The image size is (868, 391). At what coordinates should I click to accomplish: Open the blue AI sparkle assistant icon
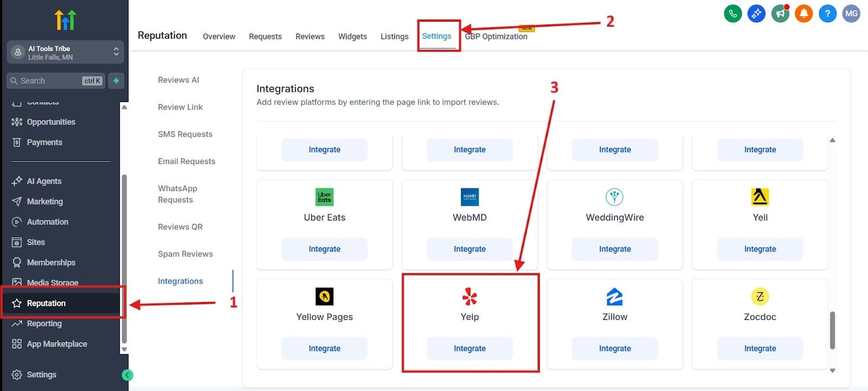coord(756,14)
